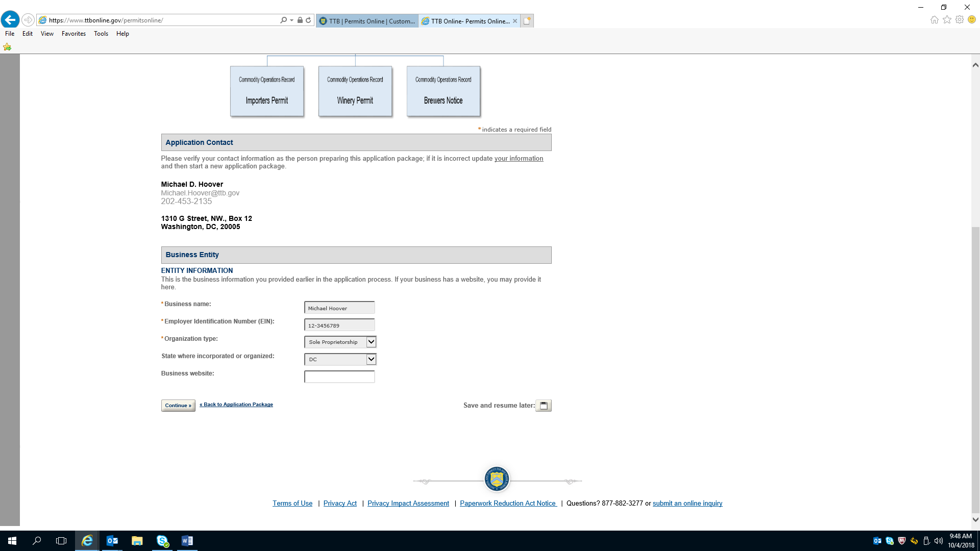Expand State where incorporated dropdown
Viewport: 980px width, 551px height.
371,359
